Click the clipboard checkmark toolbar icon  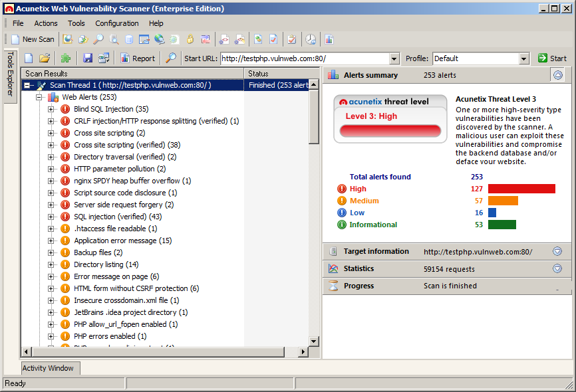coord(292,39)
